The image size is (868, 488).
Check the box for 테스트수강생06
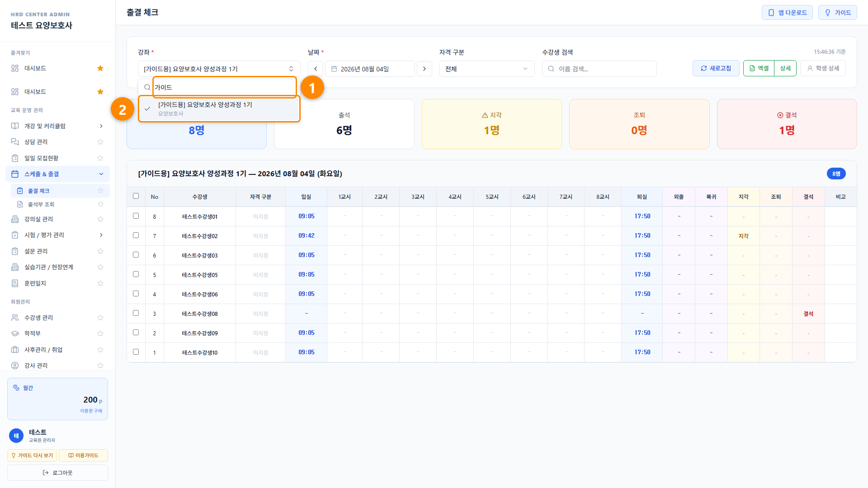coord(136,294)
